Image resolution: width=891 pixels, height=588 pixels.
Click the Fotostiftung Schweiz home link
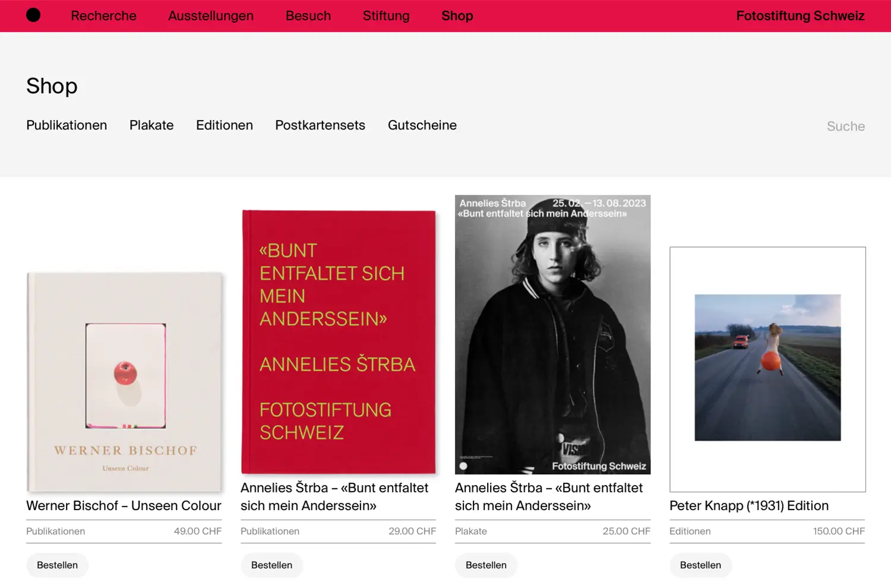pyautogui.click(x=800, y=16)
